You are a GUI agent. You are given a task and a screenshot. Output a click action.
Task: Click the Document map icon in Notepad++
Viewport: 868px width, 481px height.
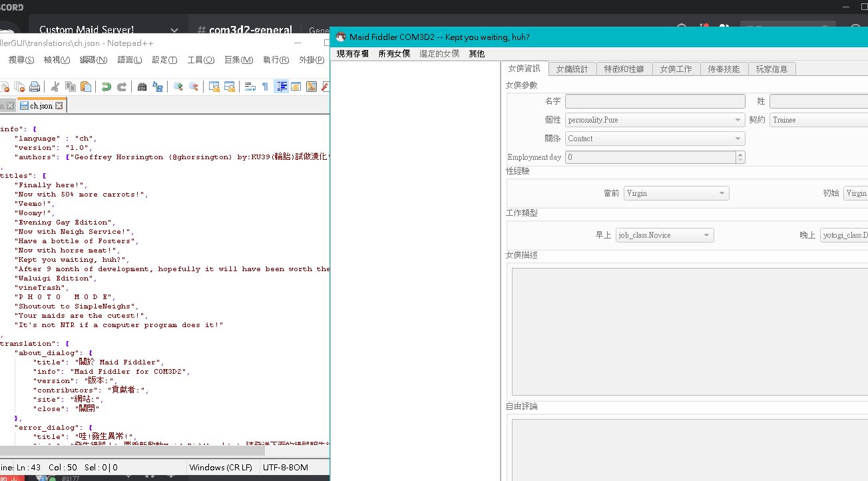312,87
